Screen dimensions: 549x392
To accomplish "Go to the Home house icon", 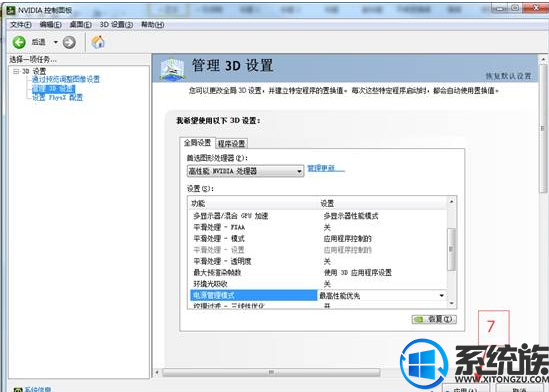I will [x=98, y=42].
